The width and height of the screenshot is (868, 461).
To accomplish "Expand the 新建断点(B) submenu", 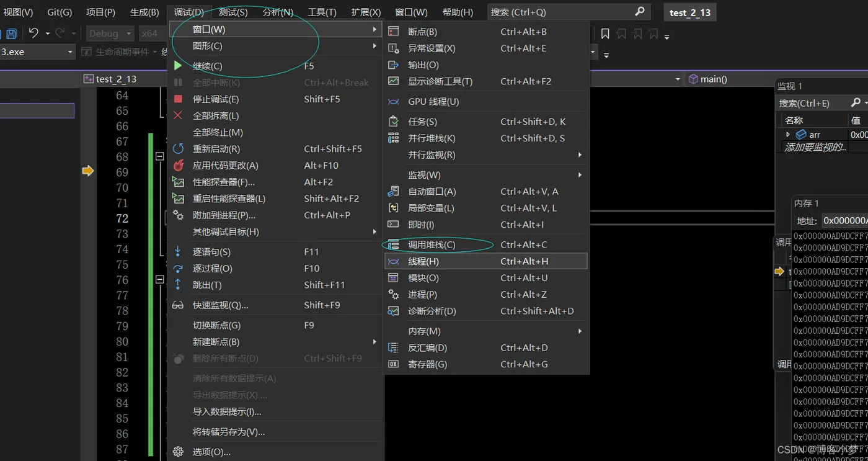I will tap(374, 342).
